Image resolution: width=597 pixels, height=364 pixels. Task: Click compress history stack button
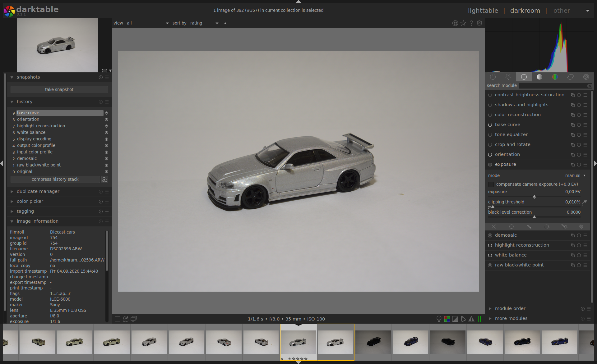pyautogui.click(x=55, y=180)
